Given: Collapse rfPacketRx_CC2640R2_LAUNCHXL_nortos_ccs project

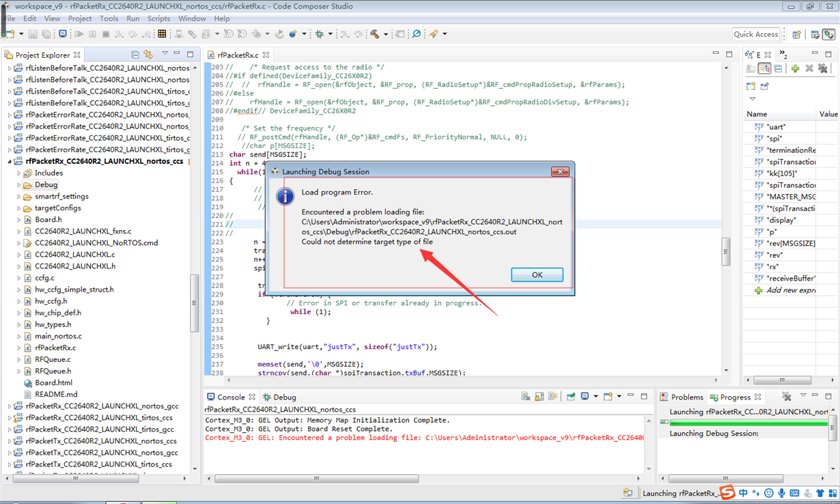Looking at the screenshot, I should (x=10, y=162).
